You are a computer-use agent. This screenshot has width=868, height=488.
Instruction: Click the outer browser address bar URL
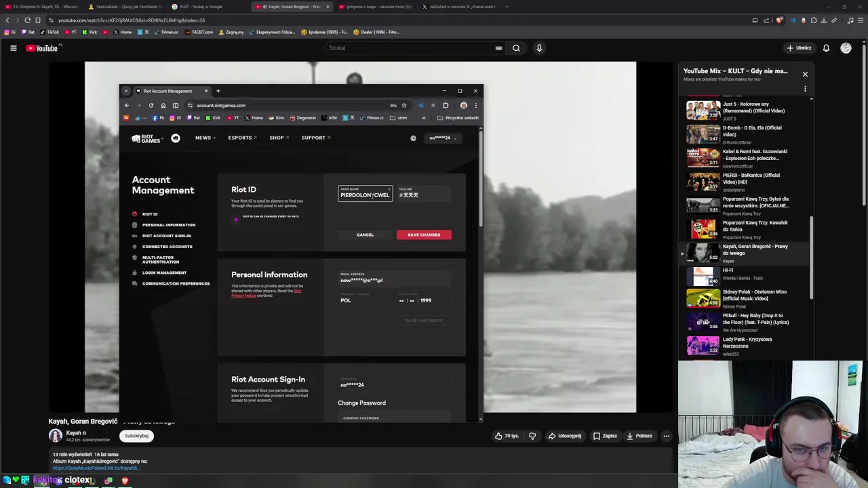coord(132,20)
